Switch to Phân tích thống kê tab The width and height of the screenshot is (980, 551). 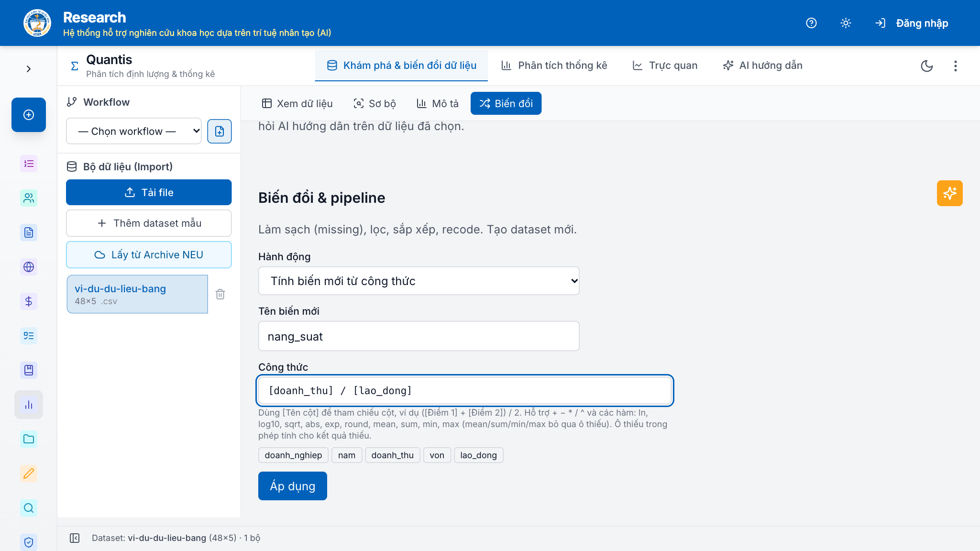[554, 66]
